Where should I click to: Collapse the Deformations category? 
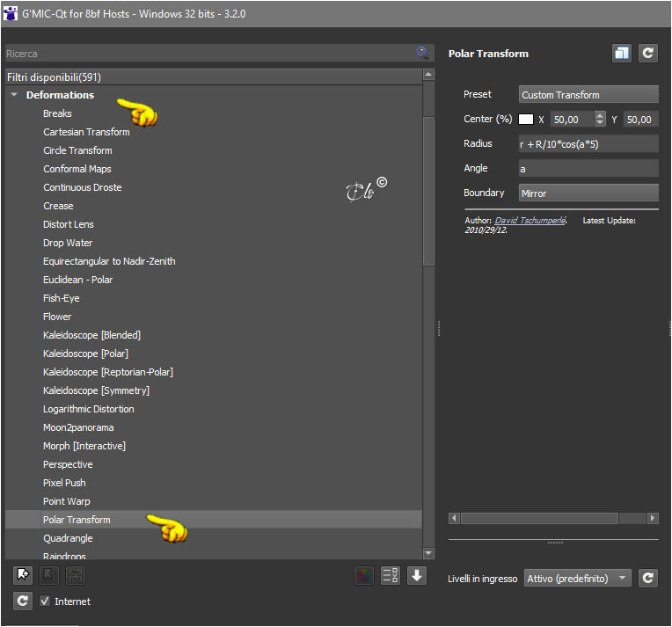[14, 95]
